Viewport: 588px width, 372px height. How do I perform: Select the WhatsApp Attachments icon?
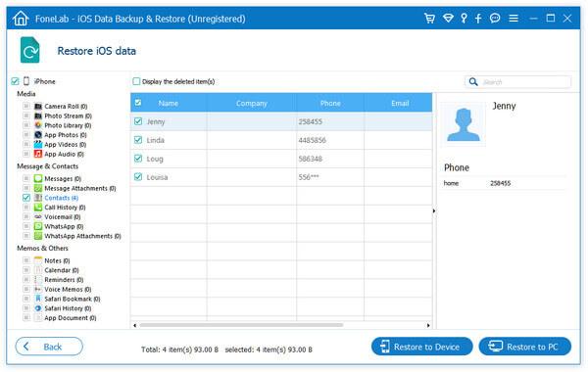click(38, 236)
